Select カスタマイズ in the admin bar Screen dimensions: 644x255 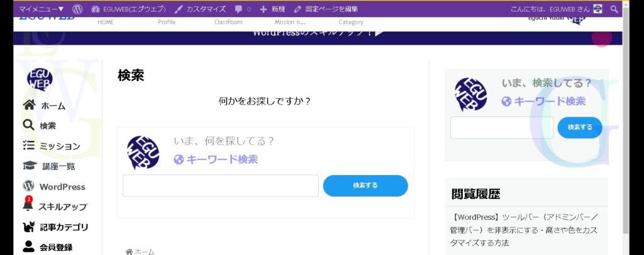(199, 9)
